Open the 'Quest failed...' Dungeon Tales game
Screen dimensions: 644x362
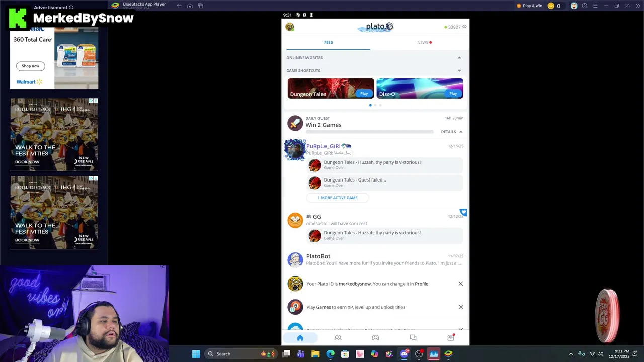pyautogui.click(x=385, y=183)
